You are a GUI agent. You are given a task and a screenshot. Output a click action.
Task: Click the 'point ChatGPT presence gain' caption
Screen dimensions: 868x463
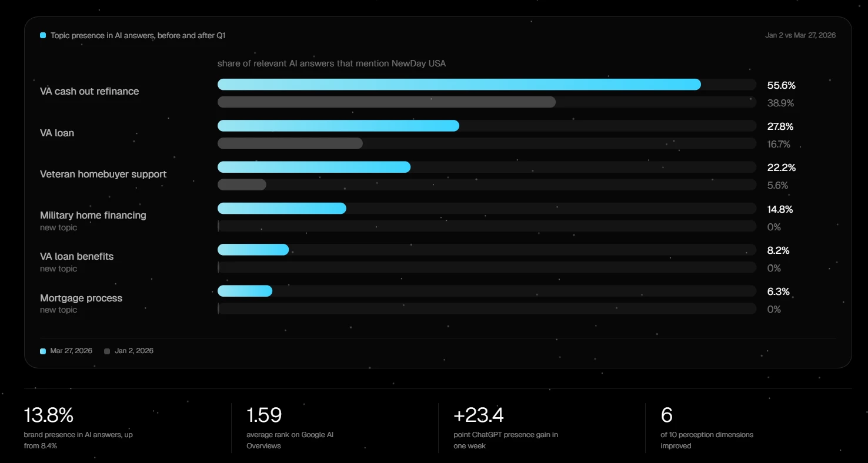click(x=506, y=440)
